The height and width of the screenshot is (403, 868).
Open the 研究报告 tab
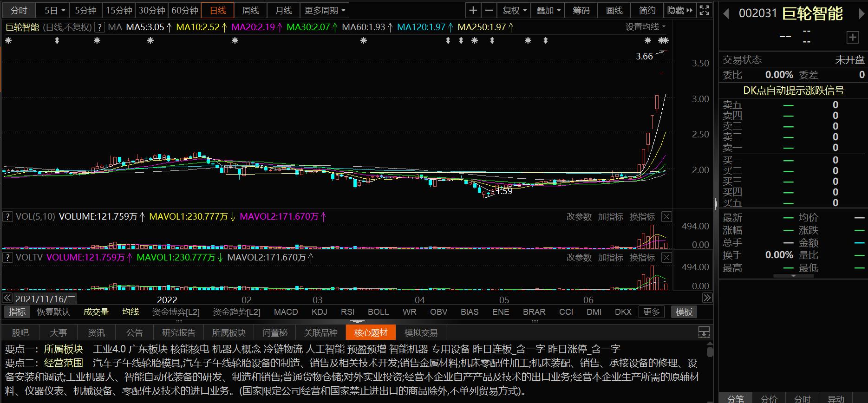point(178,333)
